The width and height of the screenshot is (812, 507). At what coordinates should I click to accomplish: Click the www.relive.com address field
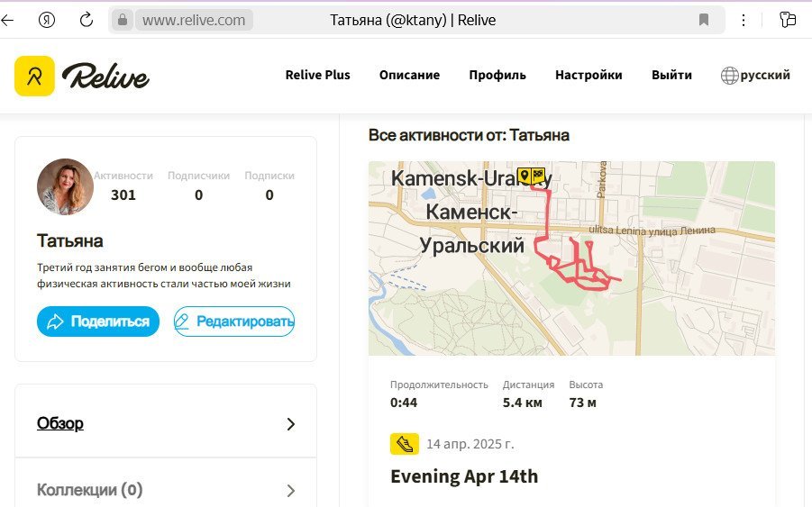point(194,20)
